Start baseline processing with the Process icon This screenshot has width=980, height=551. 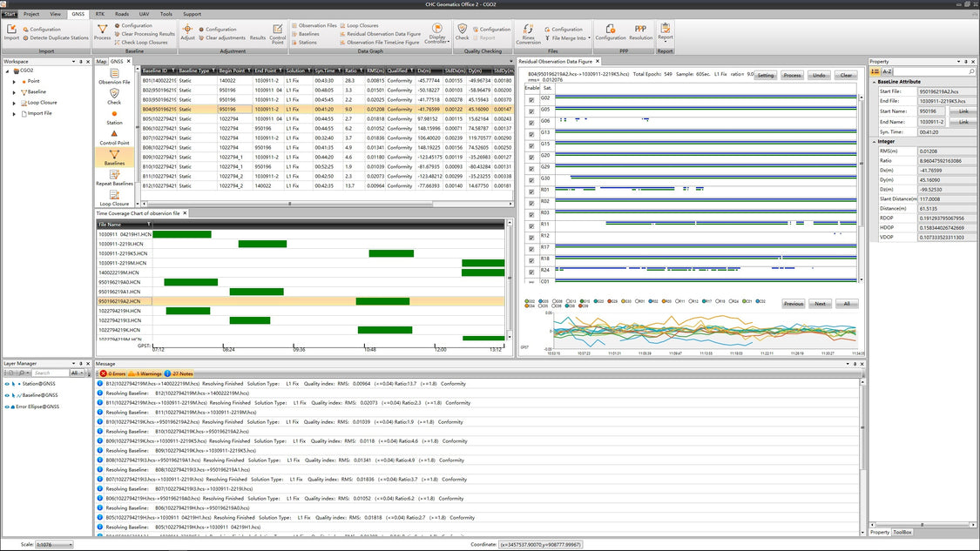[102, 34]
